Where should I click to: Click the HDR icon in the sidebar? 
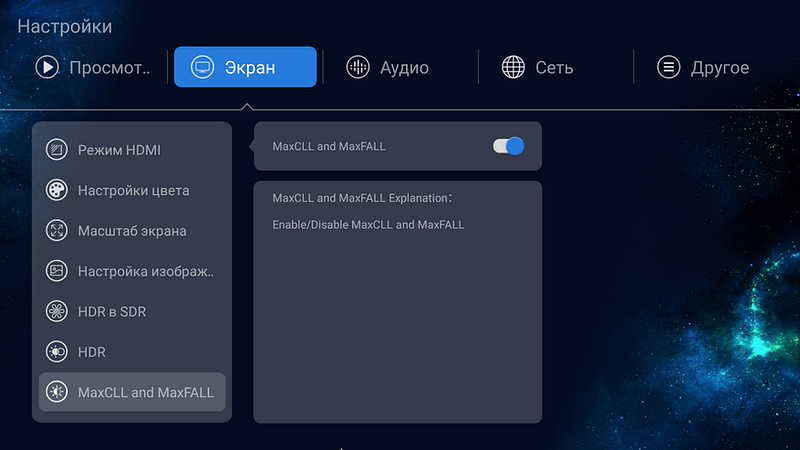tap(57, 352)
